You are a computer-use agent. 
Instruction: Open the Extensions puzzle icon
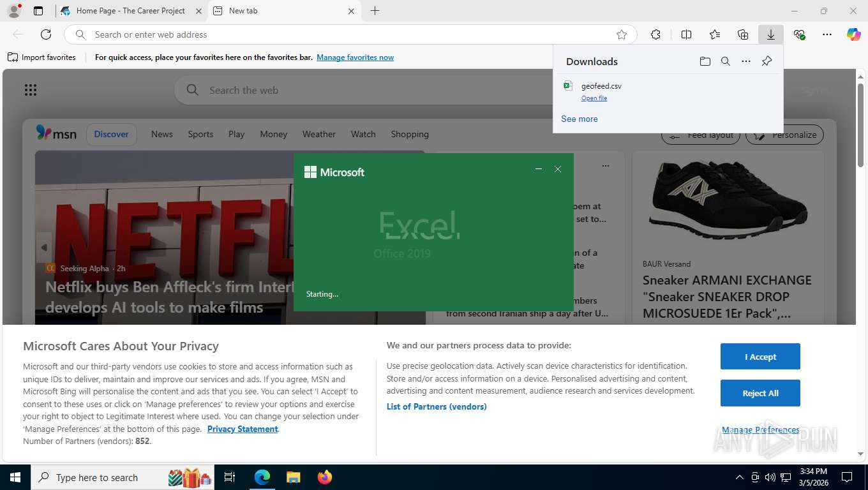[x=655, y=34]
